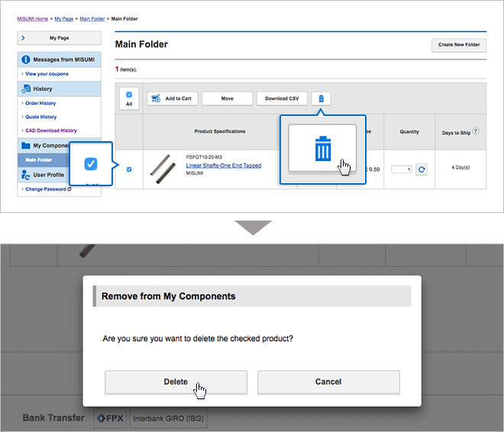Click the FPX payment logo
Screen dimensions: 504x432
pos(110,418)
